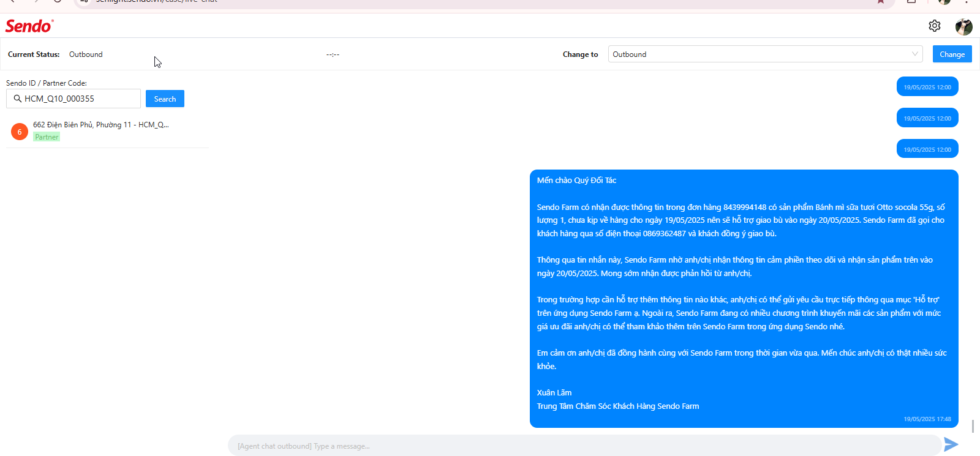Select conversation 662 Điện Biên Phủ

coord(107,131)
